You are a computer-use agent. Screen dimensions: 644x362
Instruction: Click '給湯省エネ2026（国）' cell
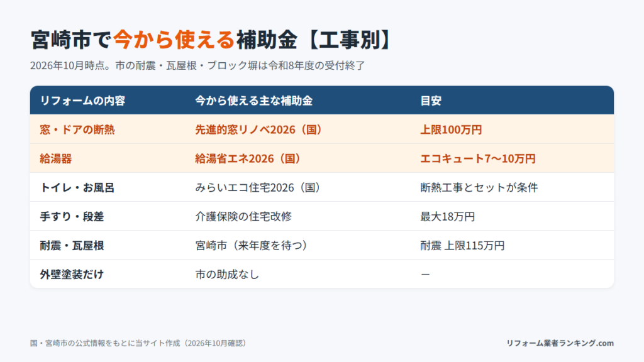249,158
